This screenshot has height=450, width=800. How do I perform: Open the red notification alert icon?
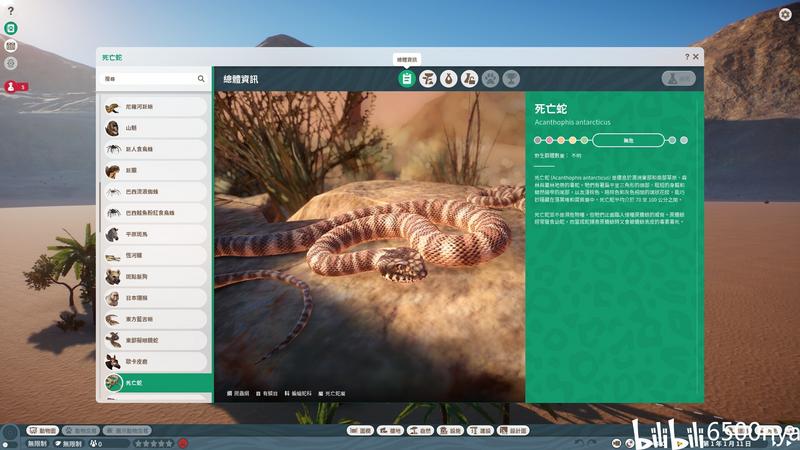pyautogui.click(x=11, y=86)
